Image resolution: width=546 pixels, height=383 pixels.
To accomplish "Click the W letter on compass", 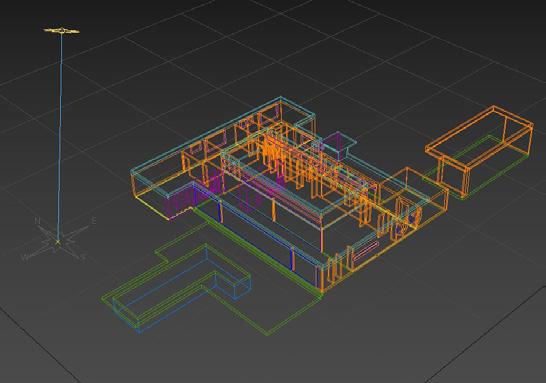I will click(25, 257).
